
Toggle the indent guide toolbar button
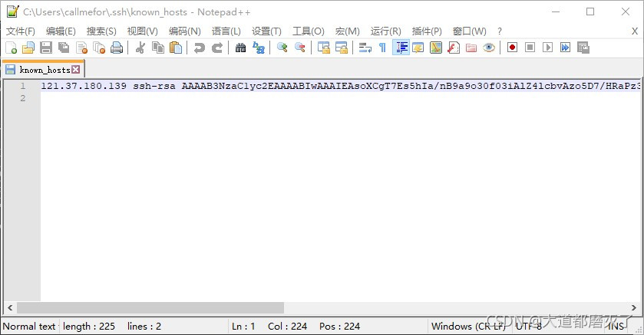[x=401, y=48]
